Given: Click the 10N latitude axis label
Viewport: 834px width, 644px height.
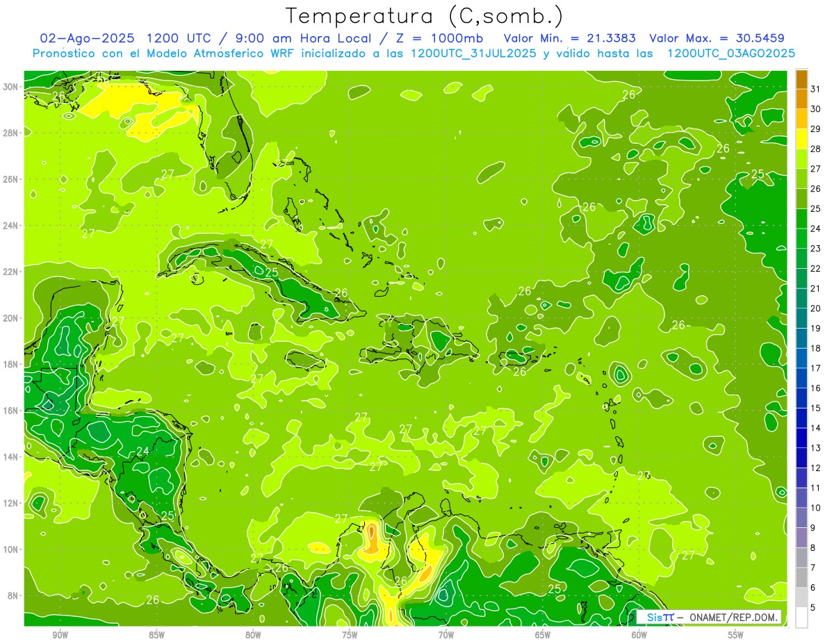Looking at the screenshot, I should 10,550.
